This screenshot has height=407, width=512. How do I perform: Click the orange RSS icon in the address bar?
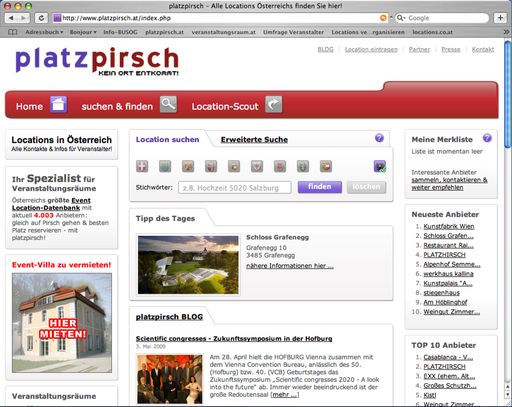pos(383,18)
